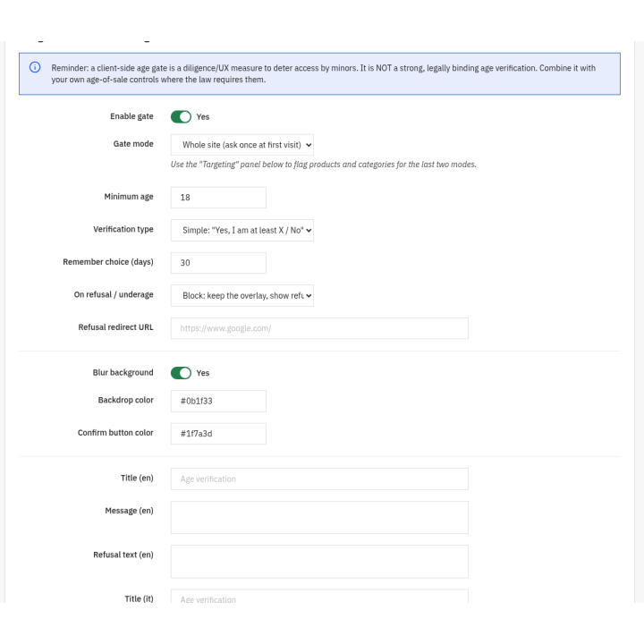Open the Gate mode dropdown
Image resolution: width=644 pixels, height=644 pixels.
242,145
